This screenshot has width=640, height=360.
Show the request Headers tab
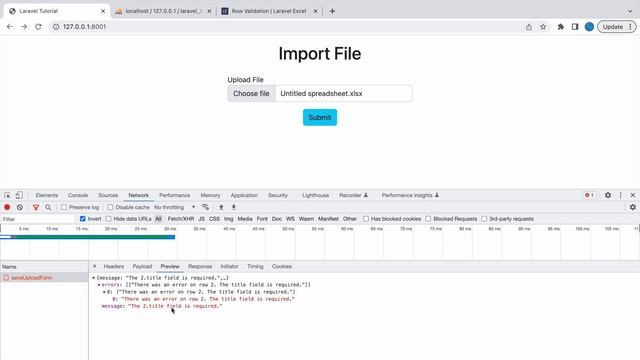(113, 266)
